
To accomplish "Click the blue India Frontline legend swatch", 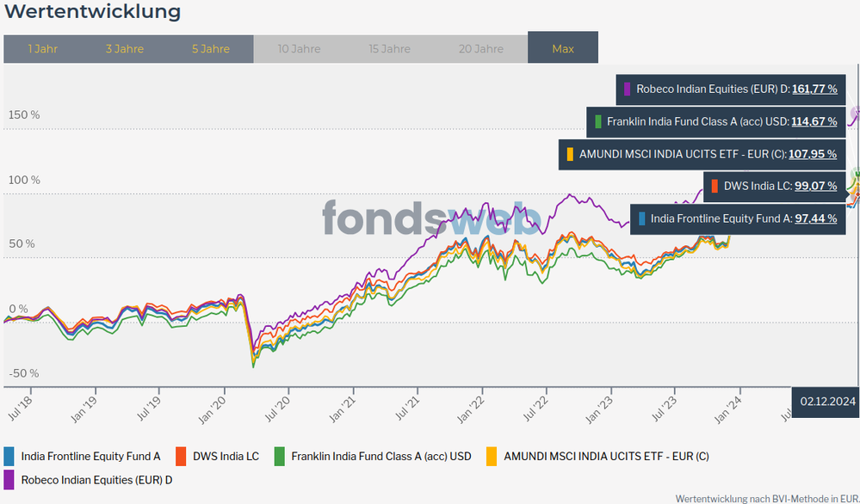I will [x=9, y=456].
